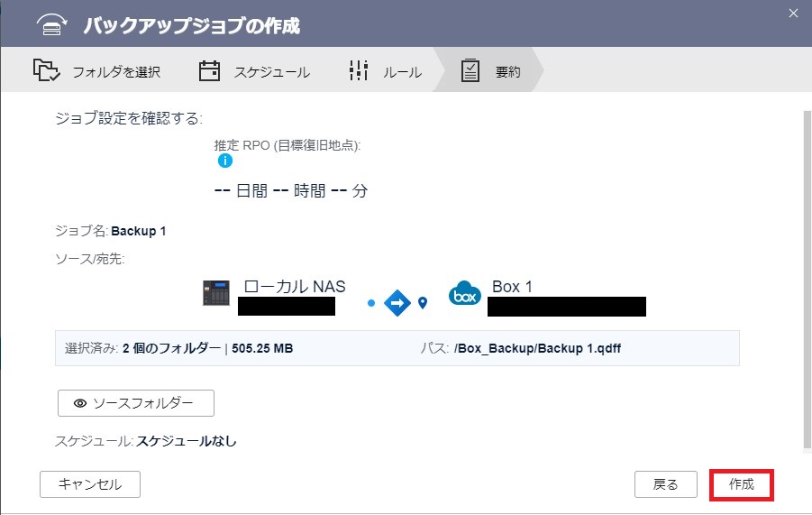Click the sliders rules step icon
Viewport: 812px width, 515px height.
(x=359, y=70)
